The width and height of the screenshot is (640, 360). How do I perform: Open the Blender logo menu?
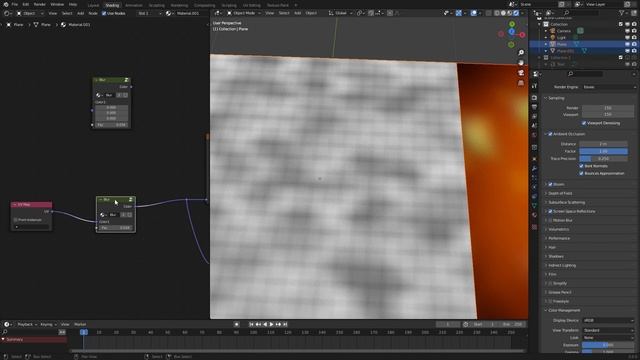(5, 4)
